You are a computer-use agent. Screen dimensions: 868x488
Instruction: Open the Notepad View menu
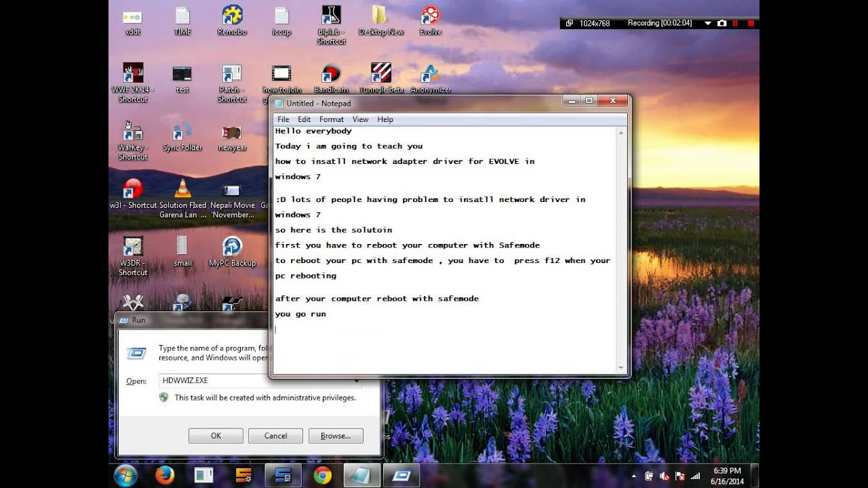(x=360, y=119)
